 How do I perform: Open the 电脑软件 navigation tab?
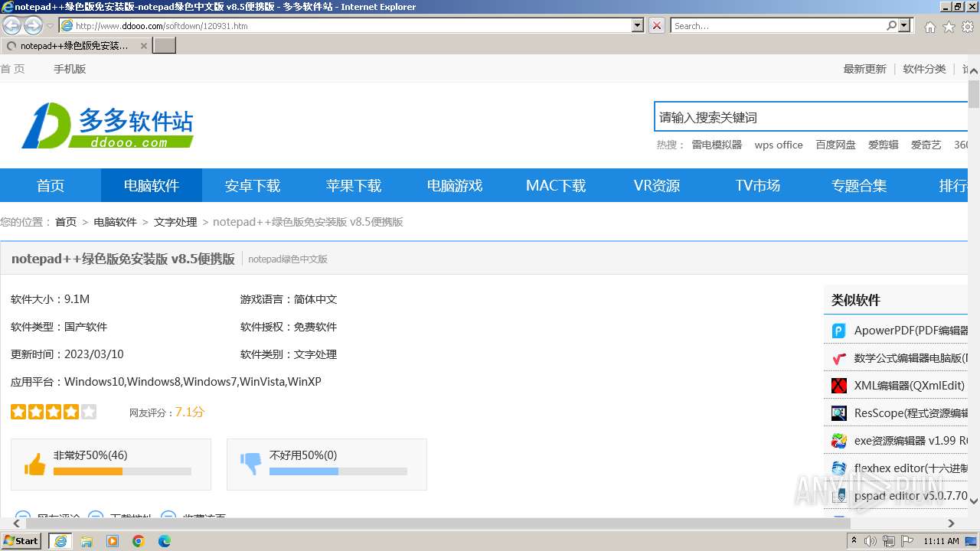152,185
